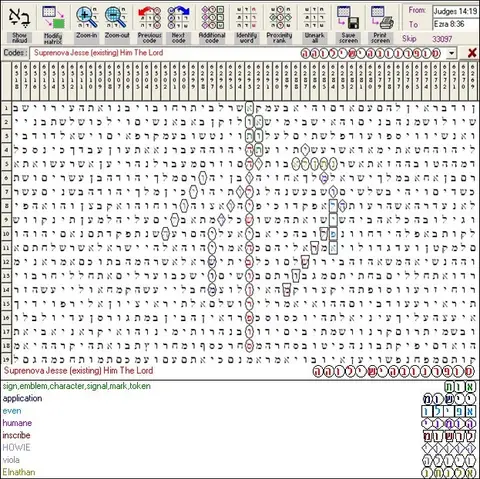Click the 'From' label
480x479 pixels.
point(417,10)
